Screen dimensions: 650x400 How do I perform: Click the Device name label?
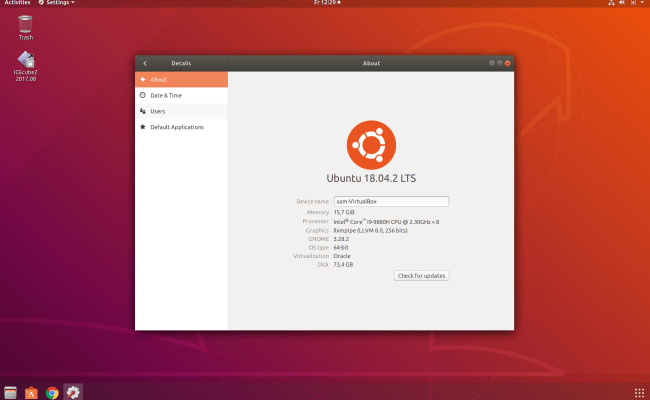pos(312,201)
